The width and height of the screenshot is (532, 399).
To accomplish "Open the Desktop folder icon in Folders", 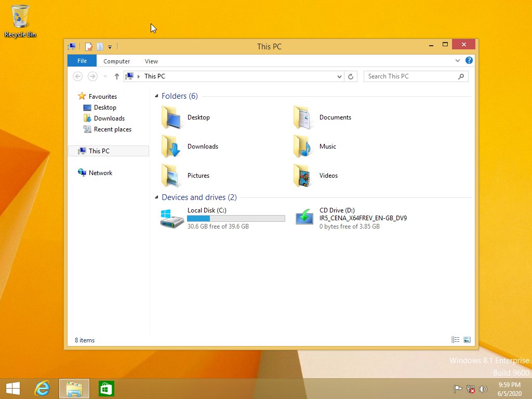I will 171,117.
